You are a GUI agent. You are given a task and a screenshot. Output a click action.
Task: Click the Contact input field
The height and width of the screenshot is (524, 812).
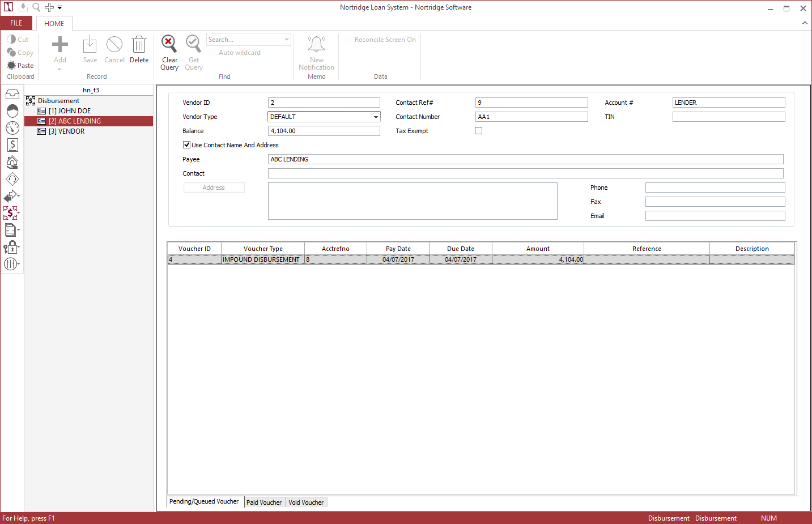pyautogui.click(x=526, y=173)
